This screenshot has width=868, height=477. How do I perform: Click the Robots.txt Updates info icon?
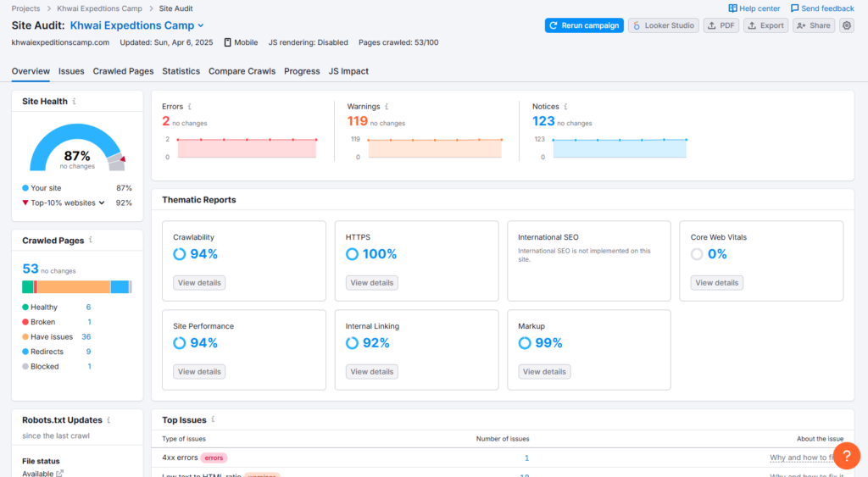click(109, 419)
